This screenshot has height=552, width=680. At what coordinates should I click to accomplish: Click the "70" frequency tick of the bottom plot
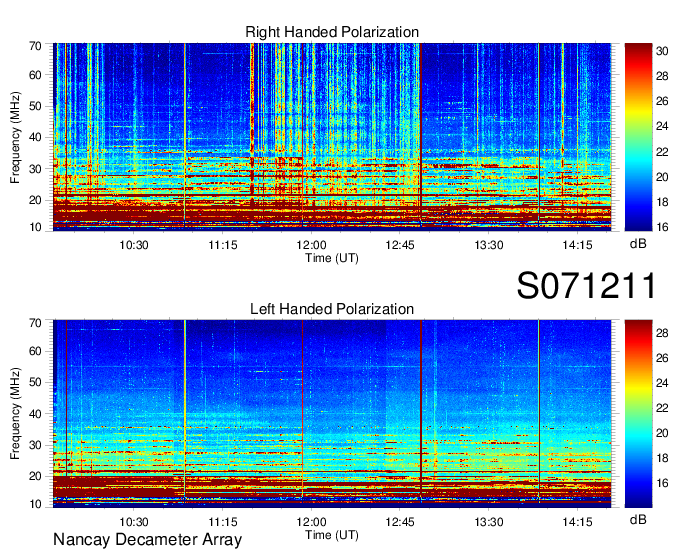(x=35, y=323)
